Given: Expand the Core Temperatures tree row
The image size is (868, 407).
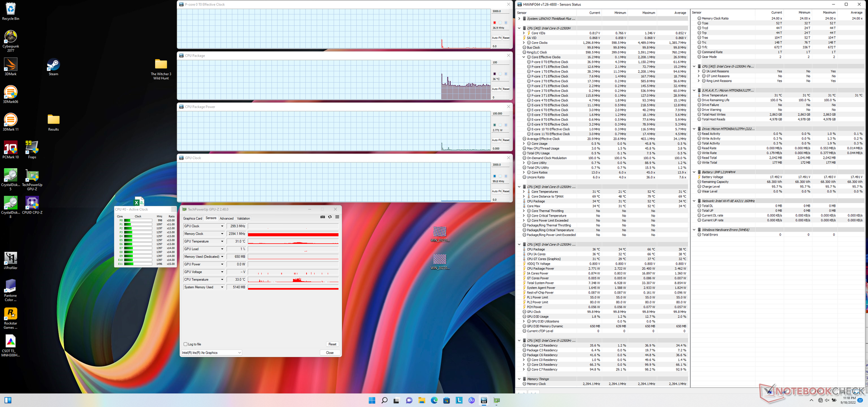Looking at the screenshot, I should (x=524, y=192).
